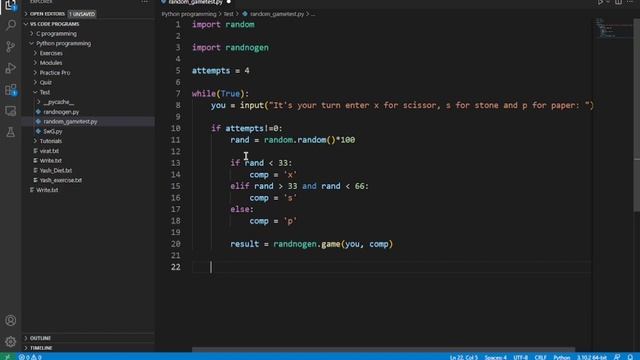Click the unsaved dot on random_gametest.py tab
The width and height of the screenshot is (640, 360).
pos(229,2)
